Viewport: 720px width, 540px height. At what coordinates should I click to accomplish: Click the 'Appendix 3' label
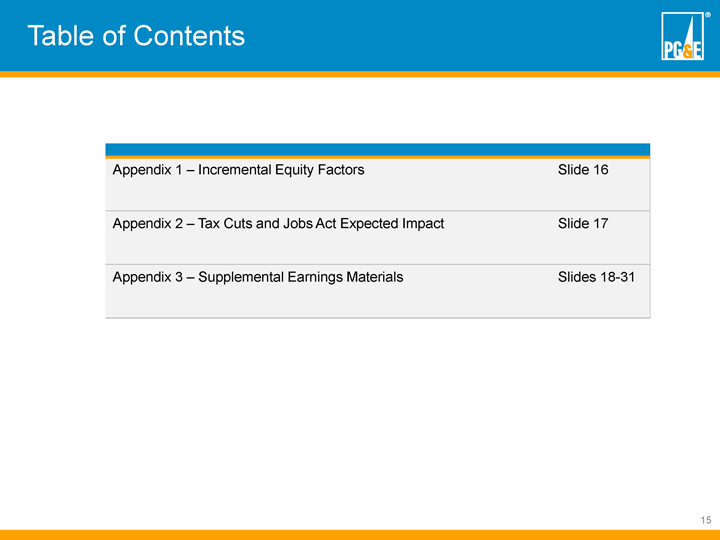(x=149, y=276)
